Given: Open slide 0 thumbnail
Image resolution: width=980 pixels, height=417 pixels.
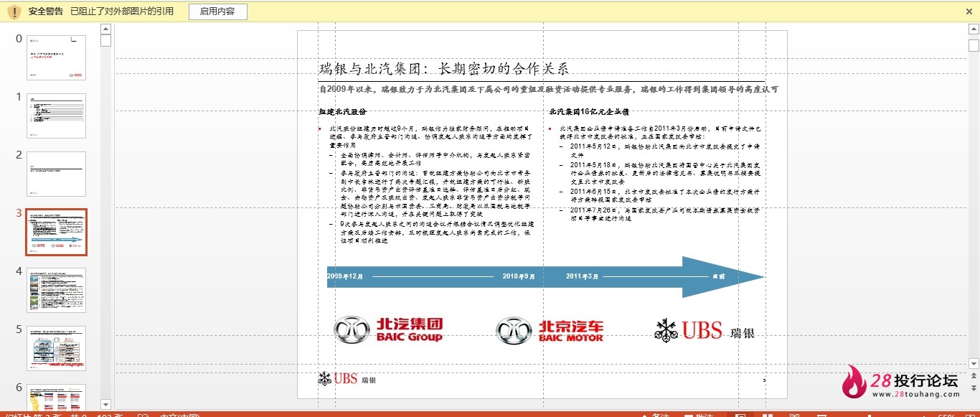Looking at the screenshot, I should pos(57,57).
